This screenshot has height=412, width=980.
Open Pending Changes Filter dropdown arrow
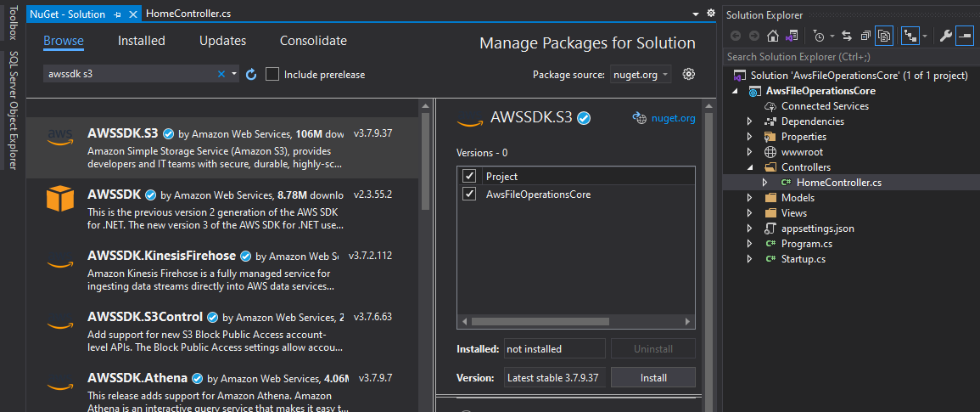[832, 36]
